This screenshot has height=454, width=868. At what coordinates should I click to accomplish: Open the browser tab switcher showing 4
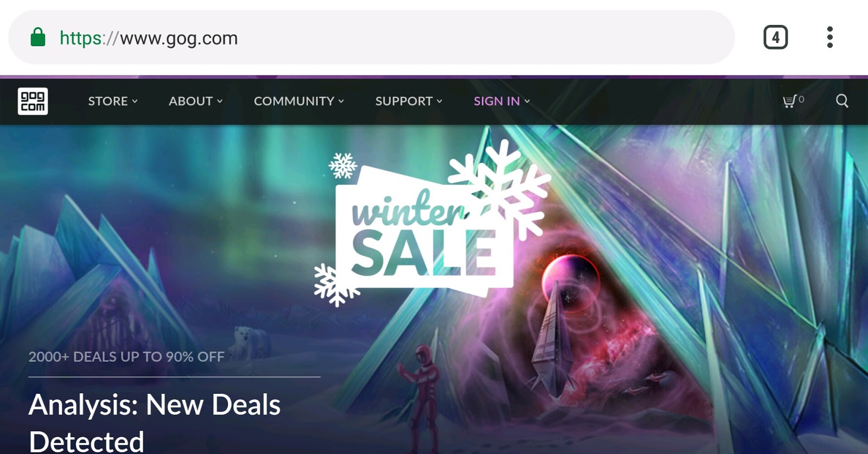tap(776, 37)
